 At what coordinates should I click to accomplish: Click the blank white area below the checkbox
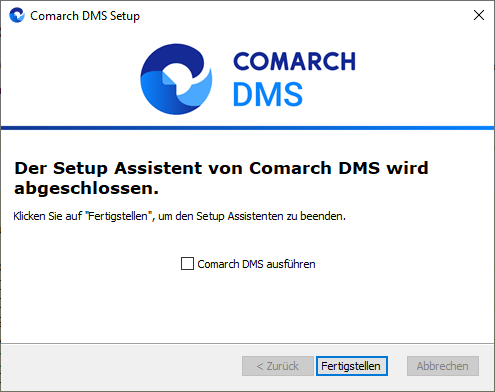(247, 307)
